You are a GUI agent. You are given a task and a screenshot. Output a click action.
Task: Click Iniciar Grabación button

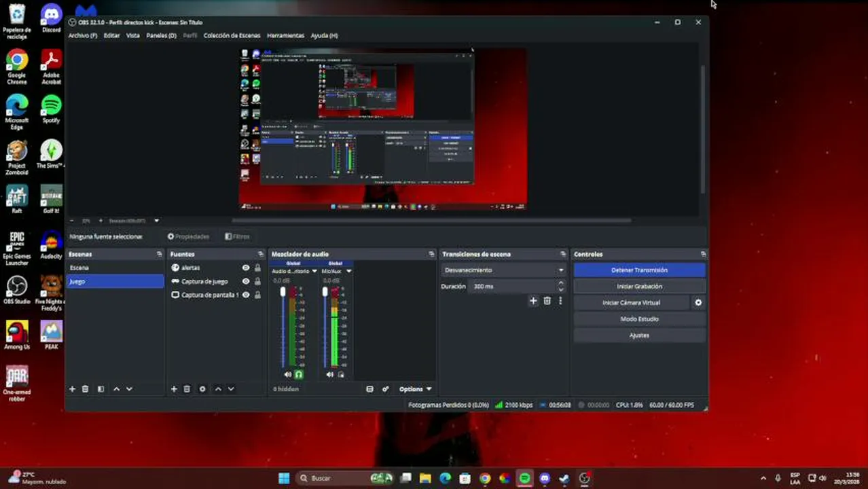639,287
